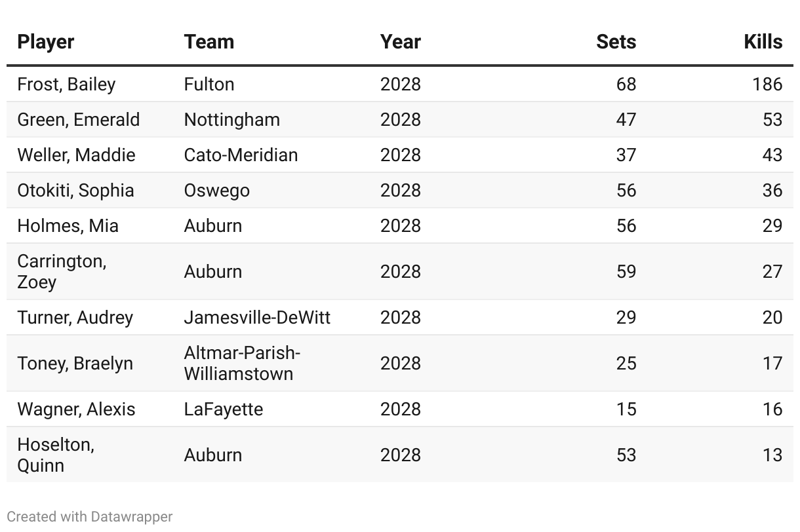Click the Wagner, Alexis player name

[x=76, y=409]
